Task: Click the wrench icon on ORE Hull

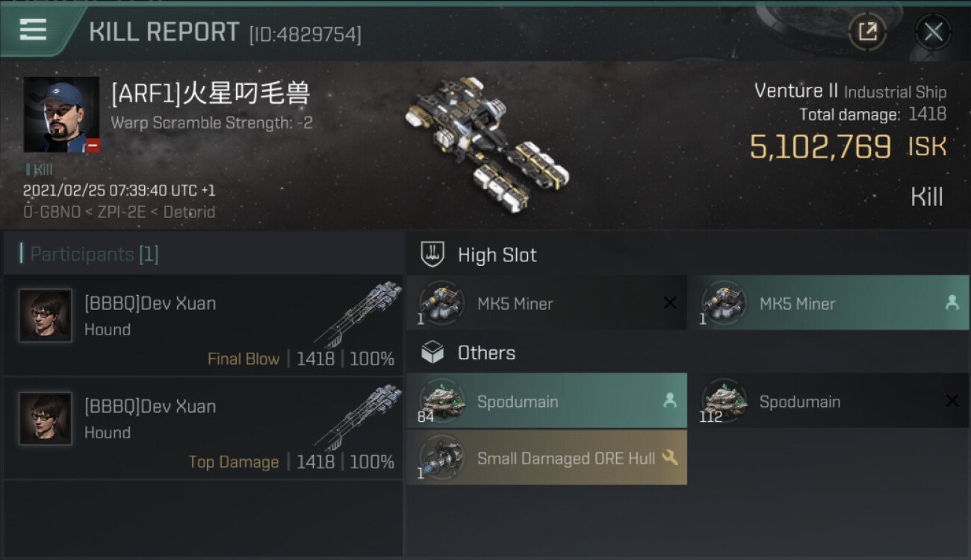Action: tap(670, 457)
